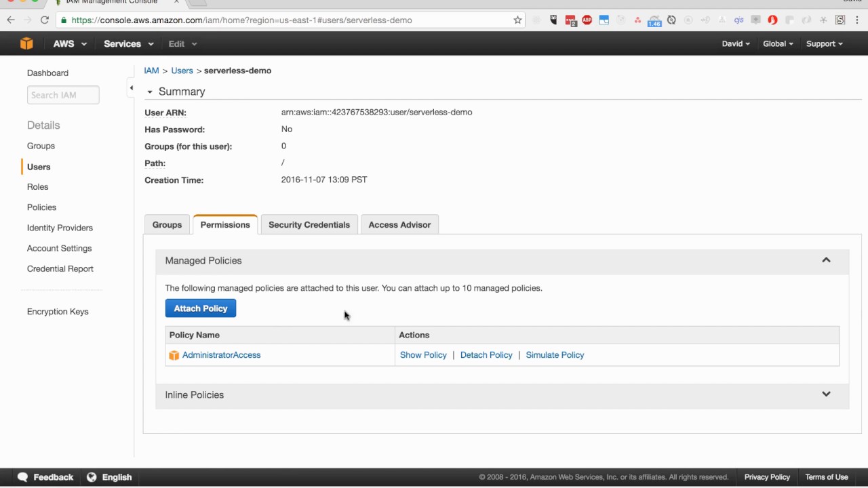868x488 pixels.
Task: Open Account Settings in the sidebar
Action: click(x=59, y=249)
